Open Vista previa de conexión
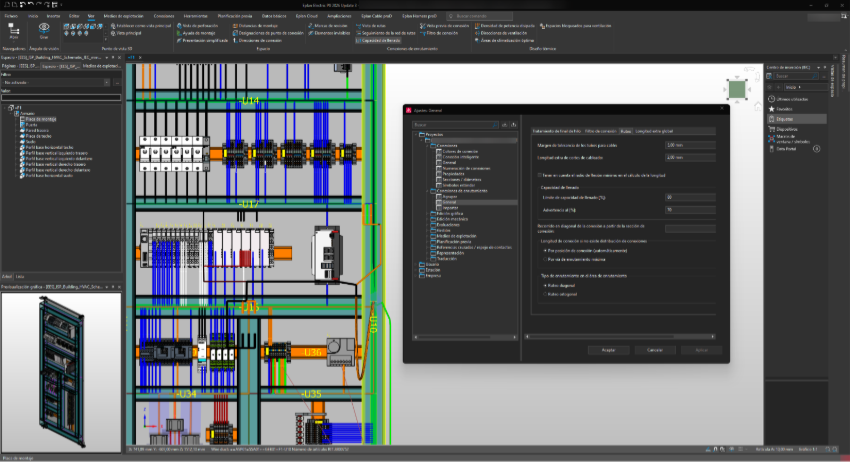The height and width of the screenshot is (462, 850). pyautogui.click(x=444, y=25)
